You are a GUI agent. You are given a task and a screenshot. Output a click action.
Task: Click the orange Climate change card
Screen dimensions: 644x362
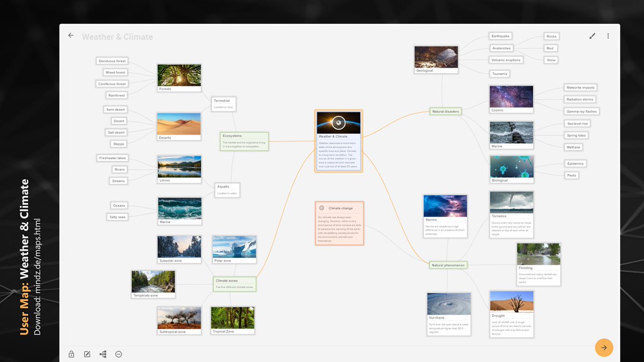(x=339, y=223)
